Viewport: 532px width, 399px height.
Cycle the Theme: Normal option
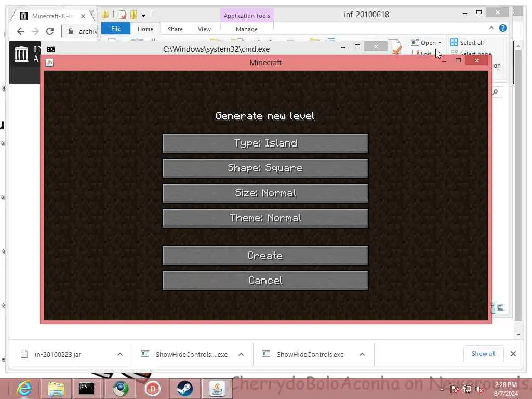pos(265,218)
